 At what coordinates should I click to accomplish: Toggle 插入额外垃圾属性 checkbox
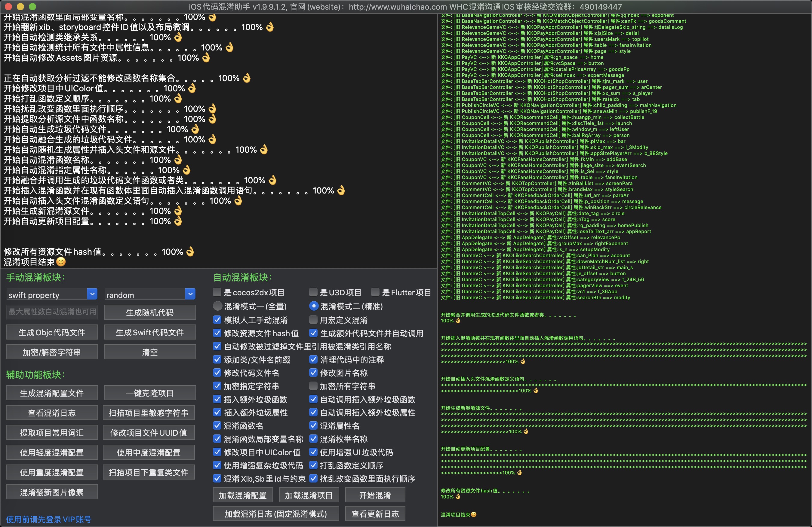point(217,413)
